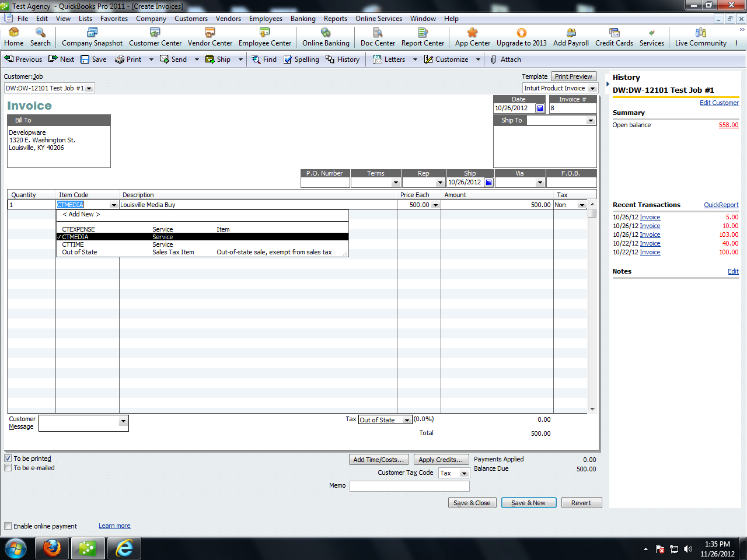Click the Print toolbar button
The image size is (747, 560).
(128, 59)
